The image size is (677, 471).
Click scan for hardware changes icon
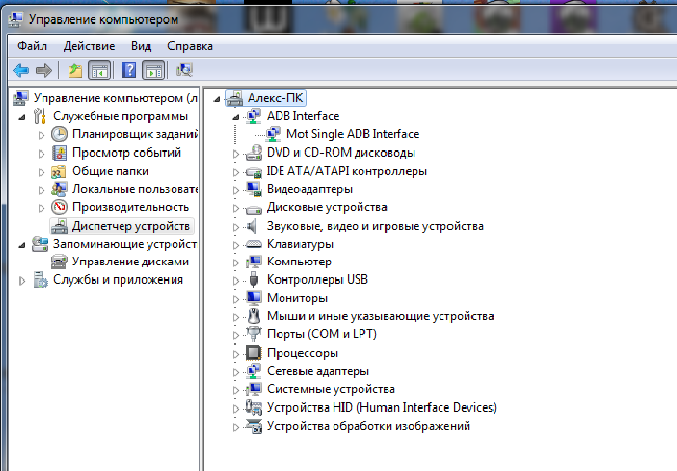[x=184, y=70]
